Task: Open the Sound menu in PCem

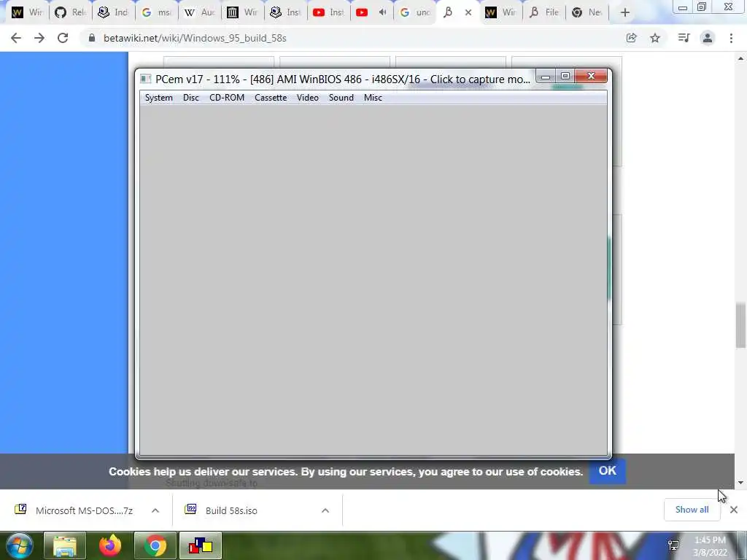Action: point(341,98)
